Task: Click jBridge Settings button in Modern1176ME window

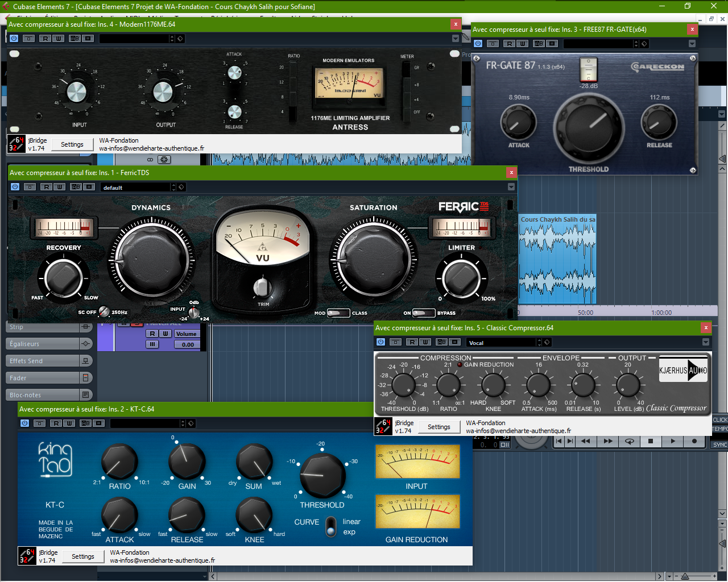Action: 72,144
